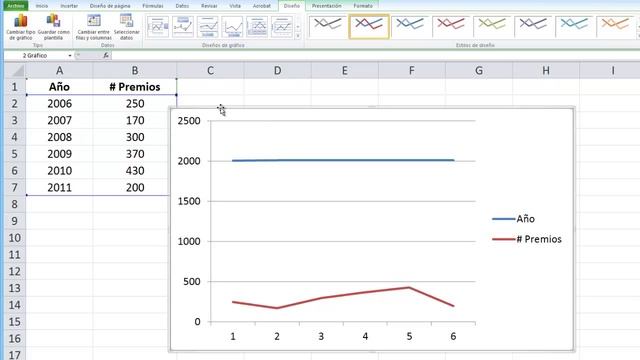Screen dimensions: 640x360
Task: Select the # Premios legend entry
Action: [527, 239]
